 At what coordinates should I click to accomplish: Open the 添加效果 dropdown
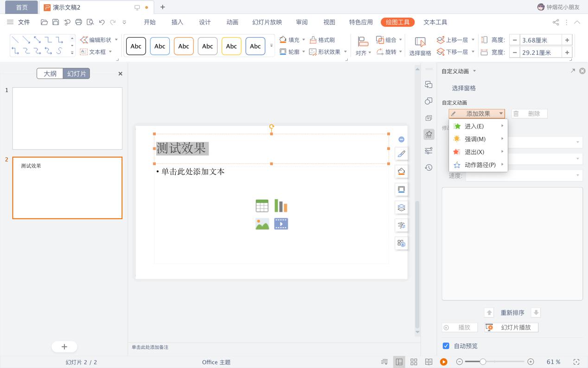tap(477, 113)
